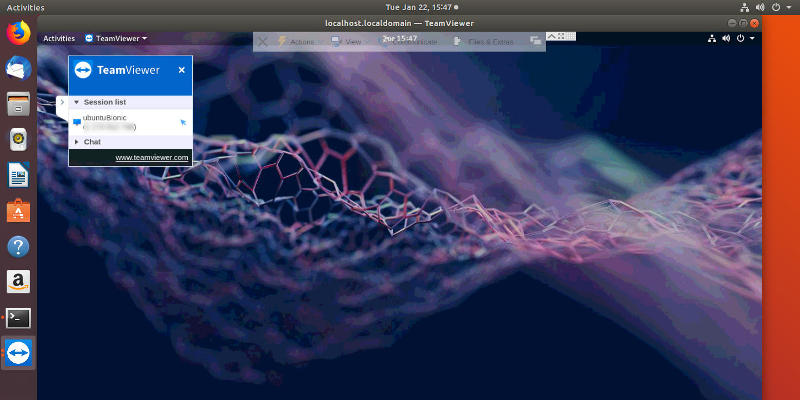Image resolution: width=800 pixels, height=400 pixels.
Task: Collapse the session toolbar with the up chevron
Action: [552, 36]
